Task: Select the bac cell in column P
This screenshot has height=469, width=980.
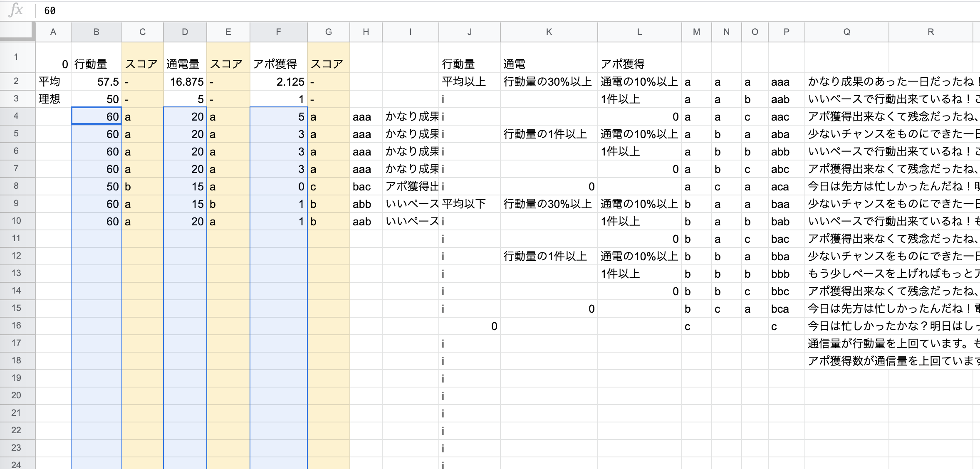Action: (781, 239)
